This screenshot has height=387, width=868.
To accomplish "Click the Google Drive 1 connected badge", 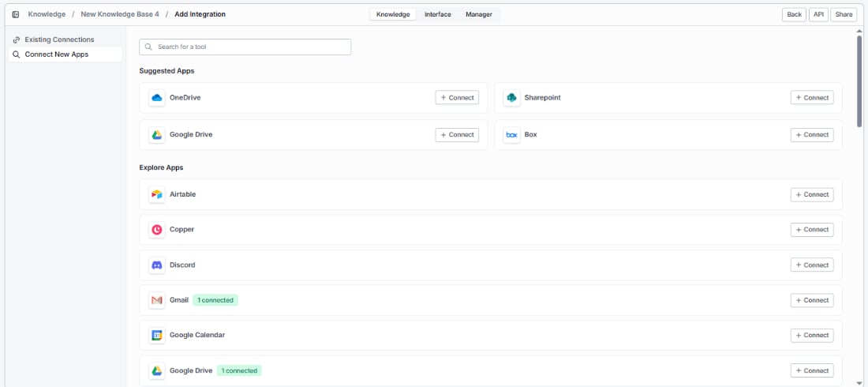I will tap(239, 370).
